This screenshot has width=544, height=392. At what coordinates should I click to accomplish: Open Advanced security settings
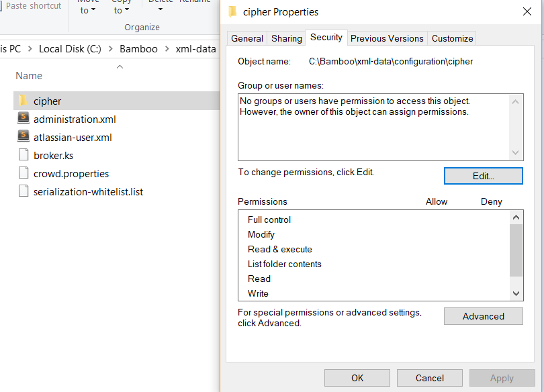point(484,316)
